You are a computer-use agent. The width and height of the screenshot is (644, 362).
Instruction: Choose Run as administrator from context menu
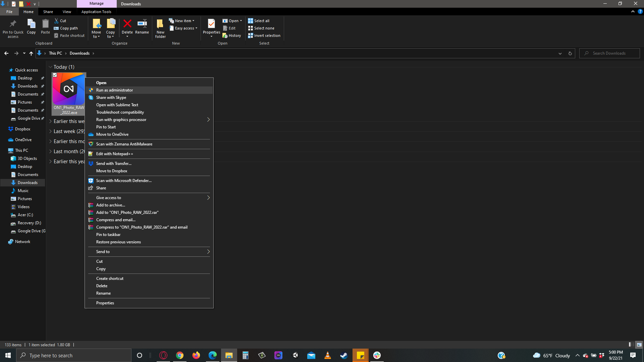tap(114, 90)
